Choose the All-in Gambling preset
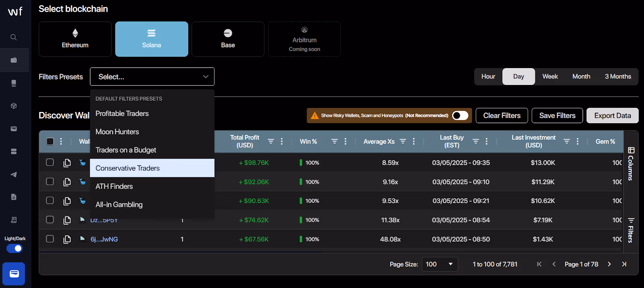644x288 pixels. point(152,205)
